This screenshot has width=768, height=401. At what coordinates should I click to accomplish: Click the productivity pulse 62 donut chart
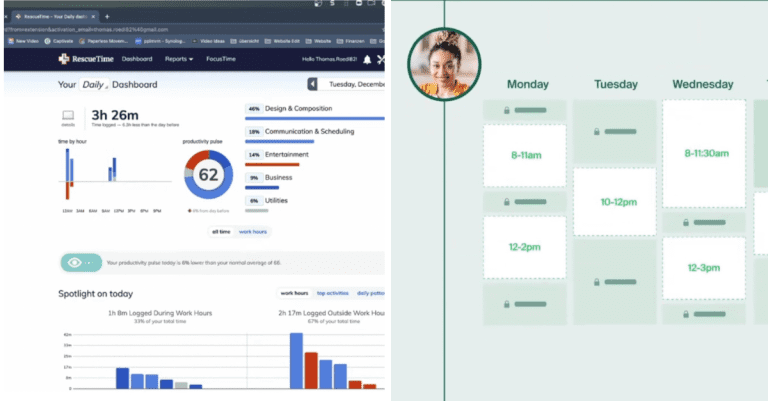pos(208,174)
